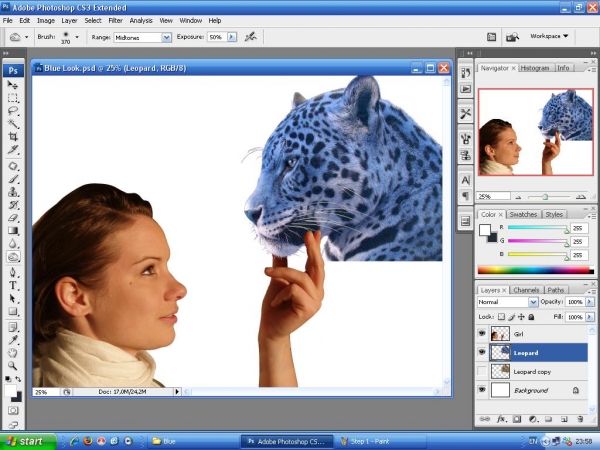Add a layer style with fx icon

[x=501, y=419]
